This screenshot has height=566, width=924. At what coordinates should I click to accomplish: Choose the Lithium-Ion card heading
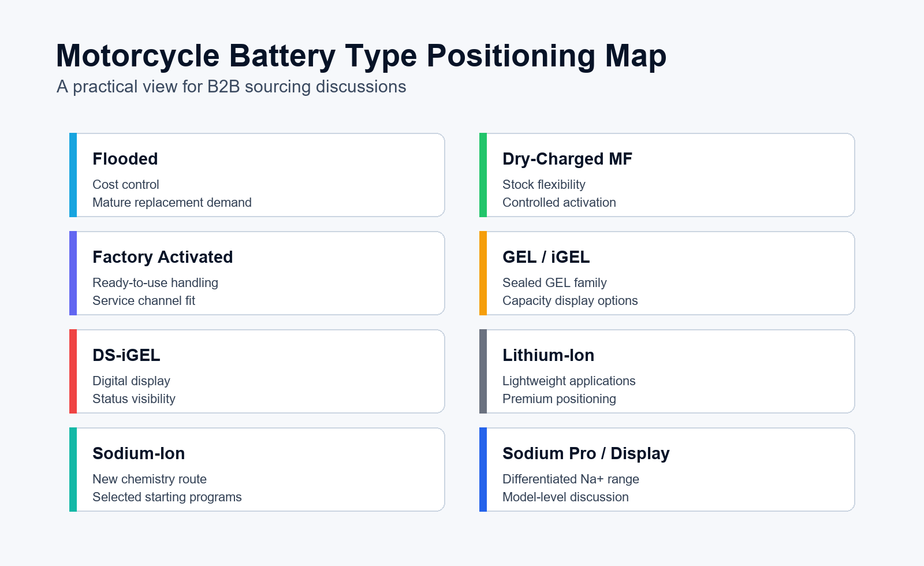[x=548, y=355]
